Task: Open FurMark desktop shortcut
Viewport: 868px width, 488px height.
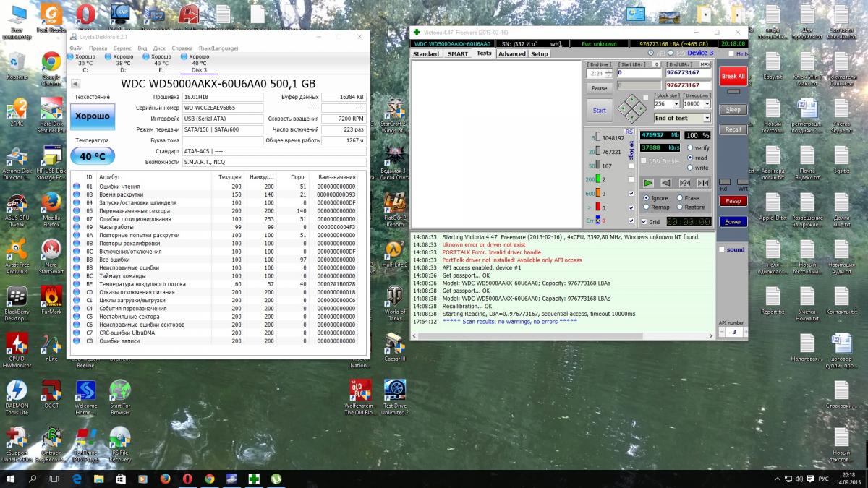Action: (51, 299)
